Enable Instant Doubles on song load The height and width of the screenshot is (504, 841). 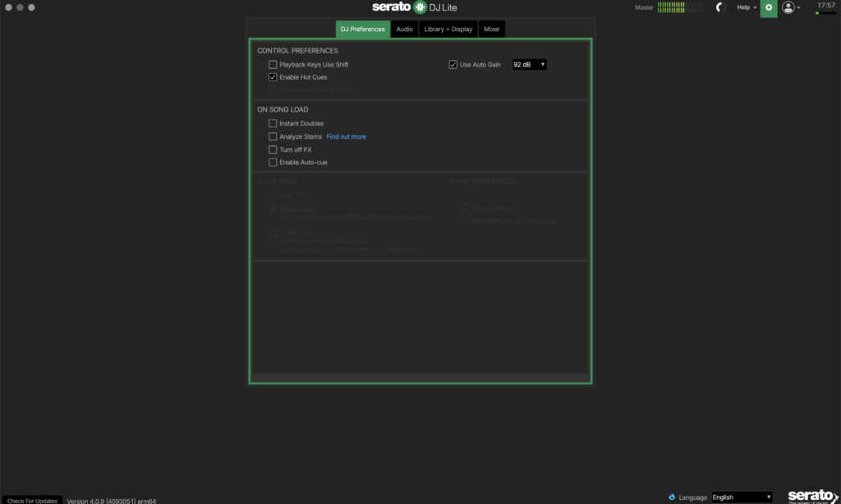pos(273,123)
